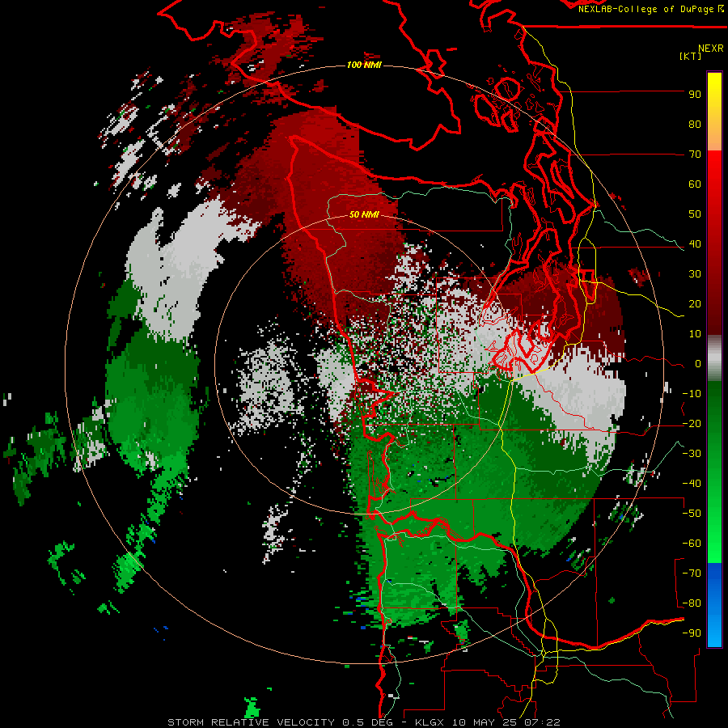Click the -60 knot scale label
The image size is (728, 728).
(692, 544)
